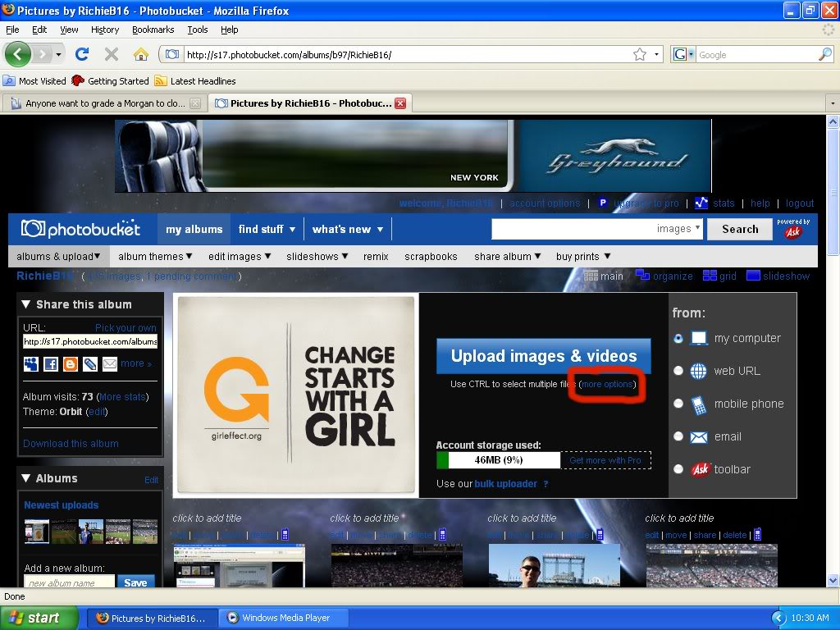Click the bulk uploader question mark help
This screenshot has width=840, height=630.
click(546, 484)
